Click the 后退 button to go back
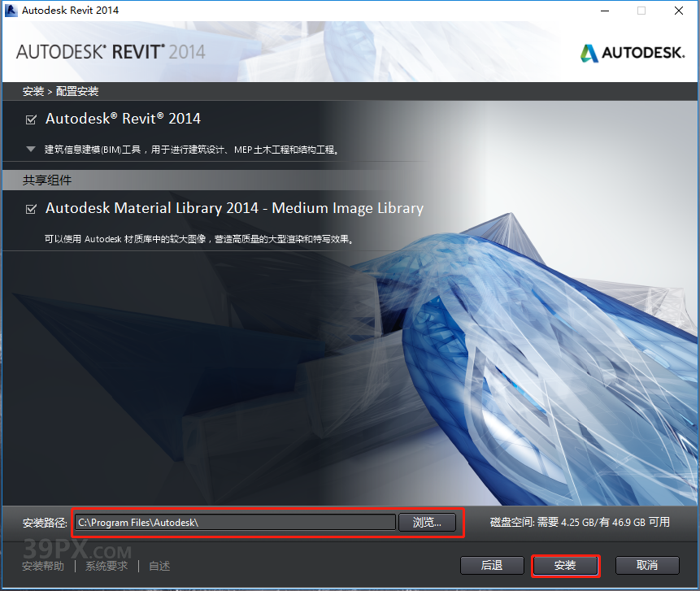 tap(492, 565)
